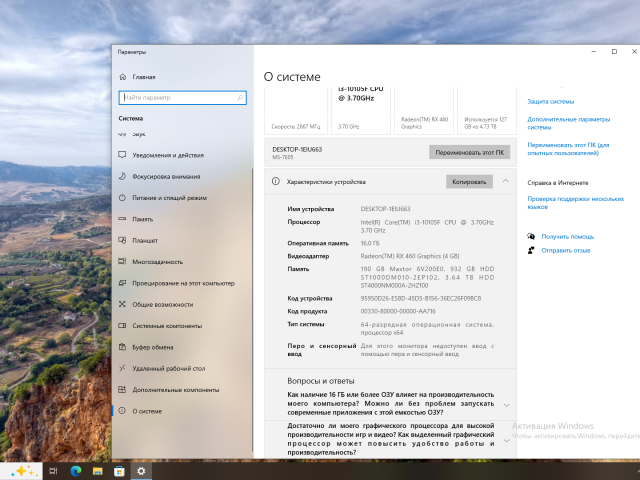
Task: Click the Перо и сенсорный ввод value
Action: (x=427, y=350)
